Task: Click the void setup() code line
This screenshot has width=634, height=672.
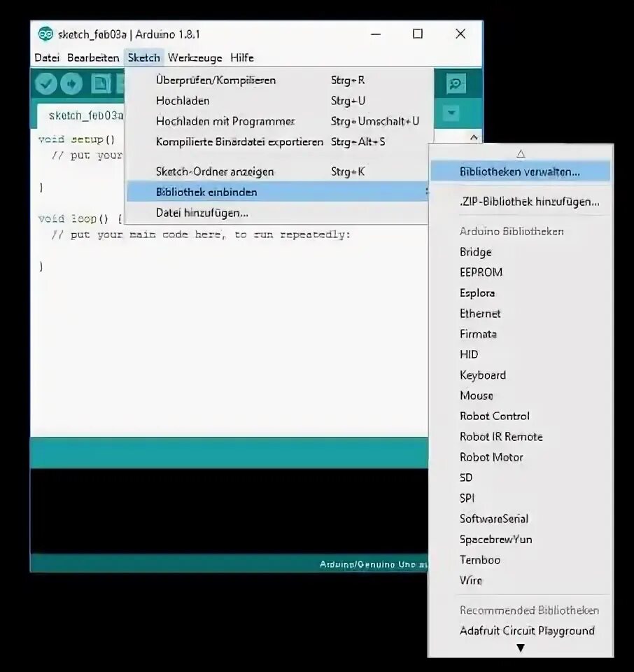Action: click(77, 139)
